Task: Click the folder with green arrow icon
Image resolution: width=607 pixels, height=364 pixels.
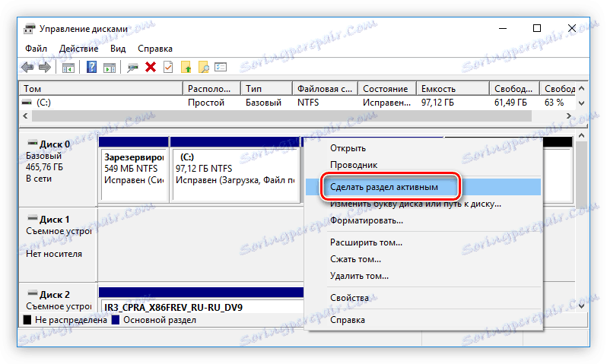Action: pos(186,68)
